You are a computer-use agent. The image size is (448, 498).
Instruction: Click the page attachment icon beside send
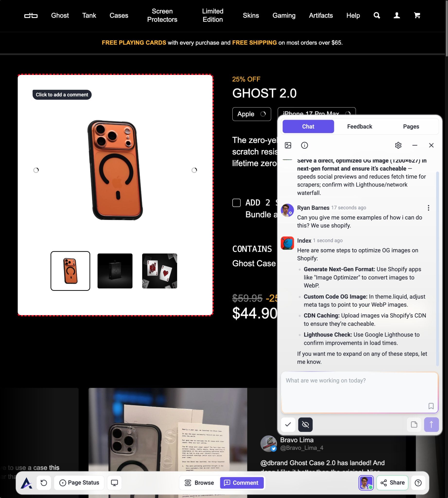[x=414, y=424]
